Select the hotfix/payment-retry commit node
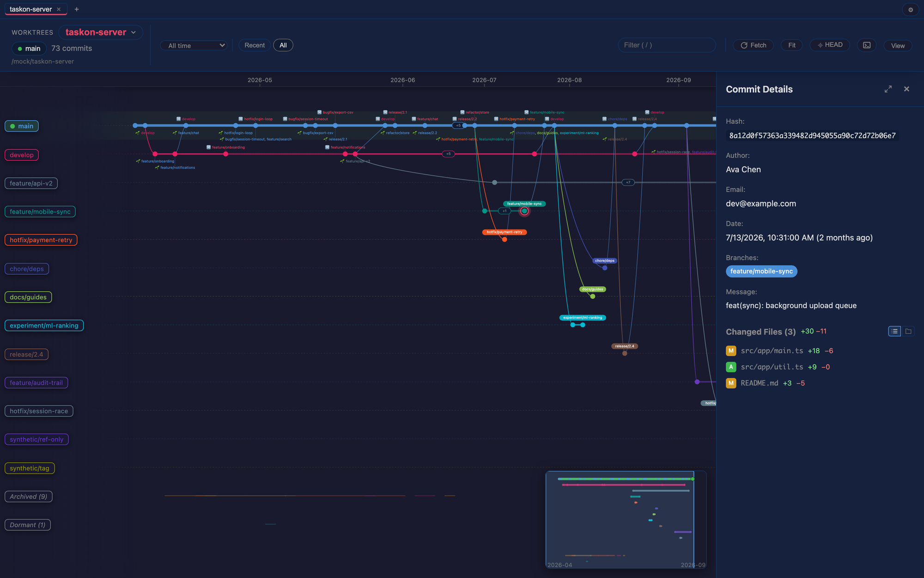924x578 pixels. click(505, 240)
